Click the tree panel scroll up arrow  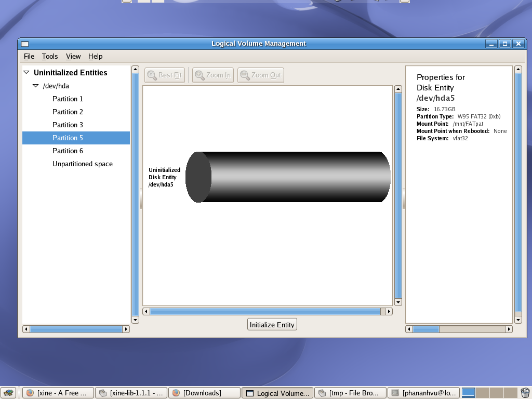(135, 69)
